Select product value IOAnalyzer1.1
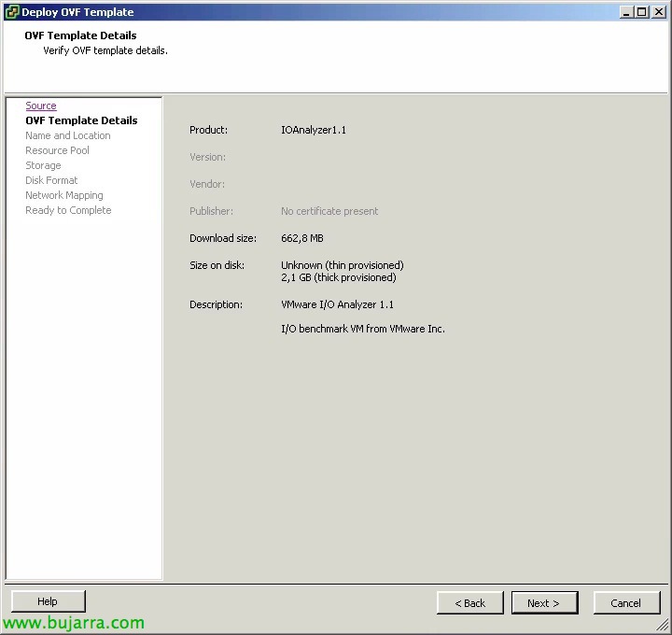672x635 pixels. [x=314, y=130]
